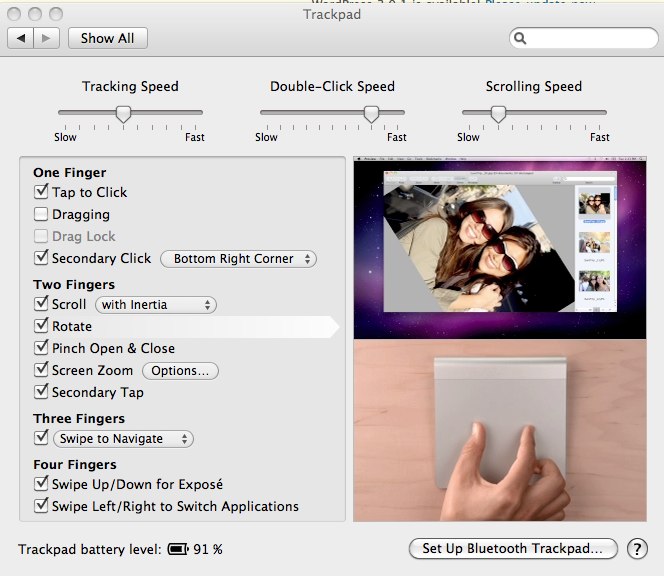Click the gesture demo preview screen
This screenshot has width=664, height=576.
click(x=500, y=248)
